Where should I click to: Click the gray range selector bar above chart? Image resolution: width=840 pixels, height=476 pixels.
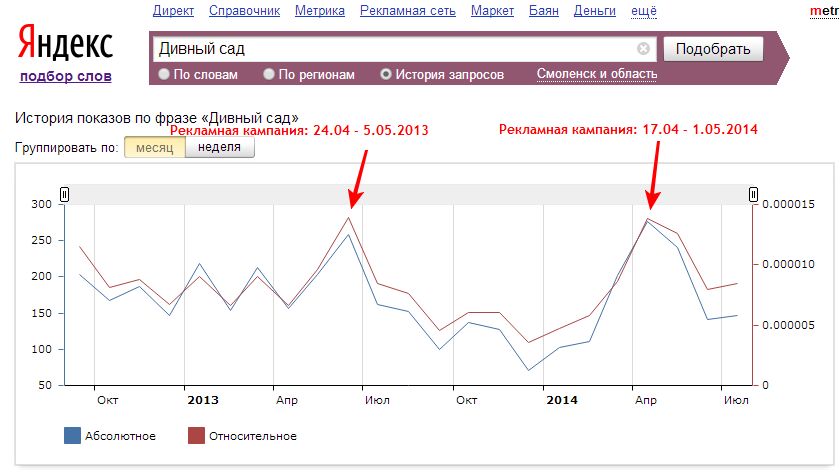click(x=409, y=194)
